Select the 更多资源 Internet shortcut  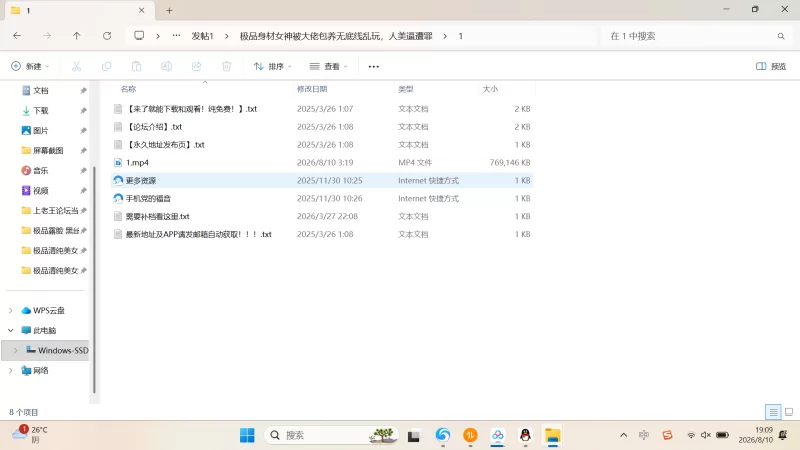pyautogui.click(x=321, y=180)
